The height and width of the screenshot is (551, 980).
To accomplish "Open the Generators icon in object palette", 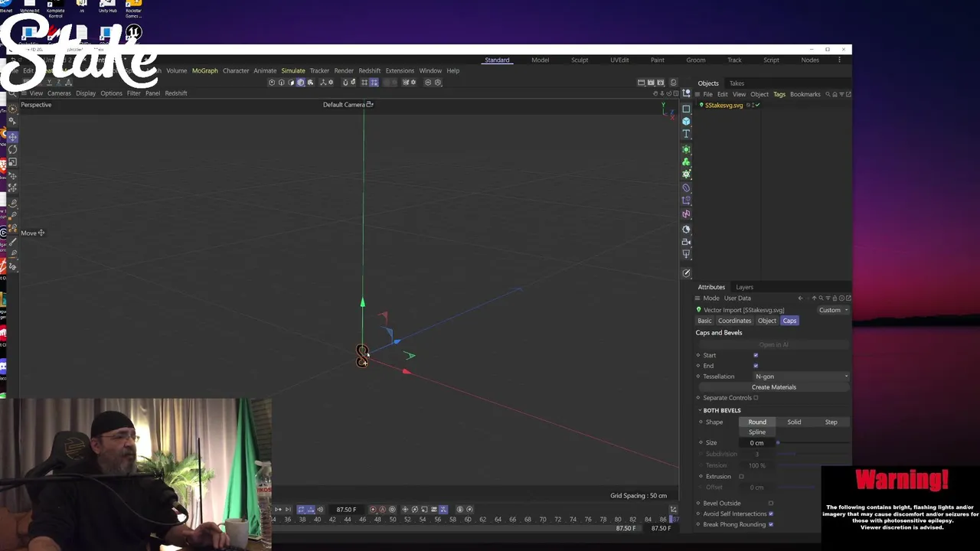I will pyautogui.click(x=686, y=149).
